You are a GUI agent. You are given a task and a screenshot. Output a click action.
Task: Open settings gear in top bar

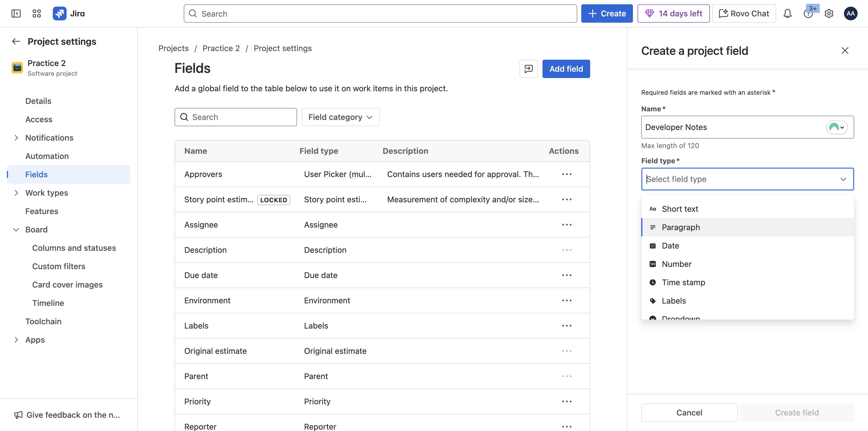click(x=829, y=13)
